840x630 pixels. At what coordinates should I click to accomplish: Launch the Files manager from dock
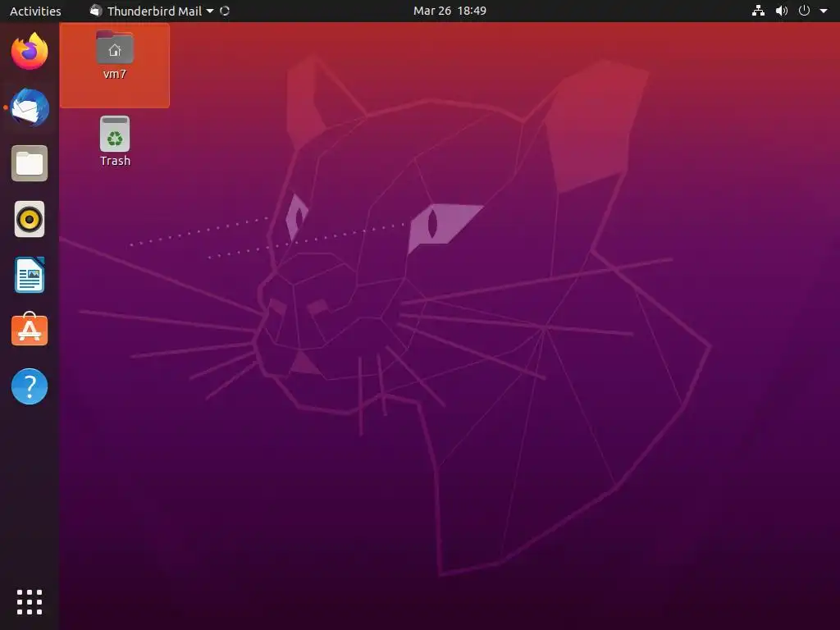pos(30,163)
